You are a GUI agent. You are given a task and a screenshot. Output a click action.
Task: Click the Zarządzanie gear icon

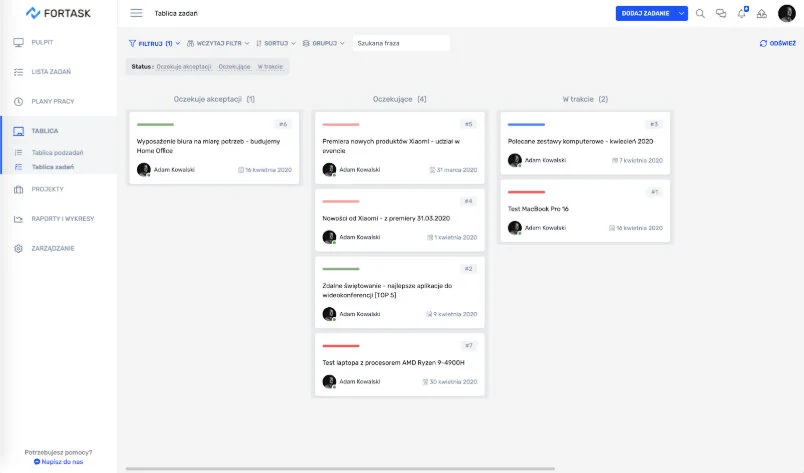[x=18, y=248]
